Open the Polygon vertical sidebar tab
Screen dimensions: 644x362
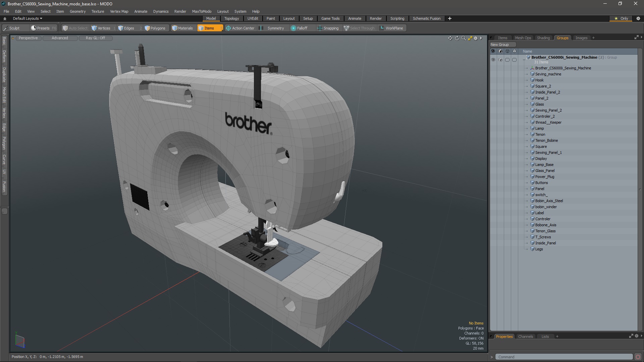[x=4, y=143]
